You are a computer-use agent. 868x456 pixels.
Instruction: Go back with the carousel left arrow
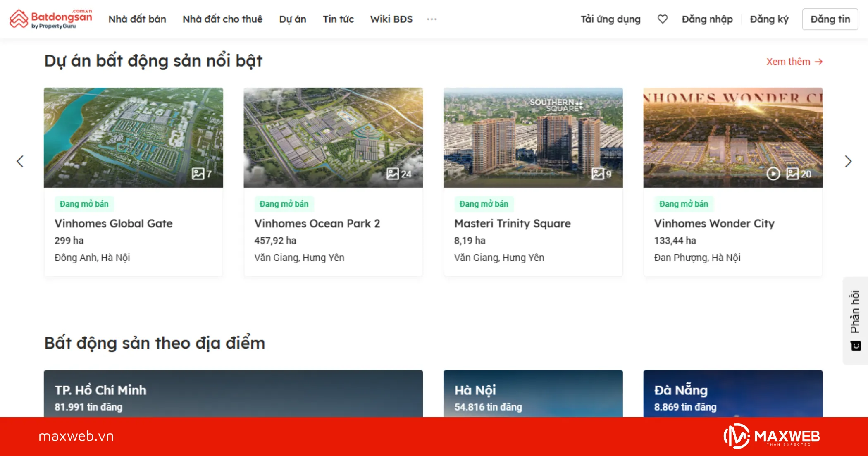pyautogui.click(x=20, y=161)
